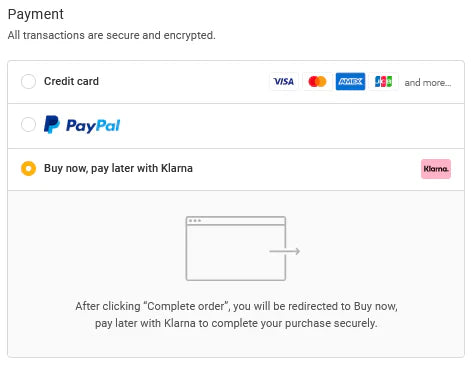Click "Buy now, pay later with Klarna" label
This screenshot has height=368, width=472.
118,168
